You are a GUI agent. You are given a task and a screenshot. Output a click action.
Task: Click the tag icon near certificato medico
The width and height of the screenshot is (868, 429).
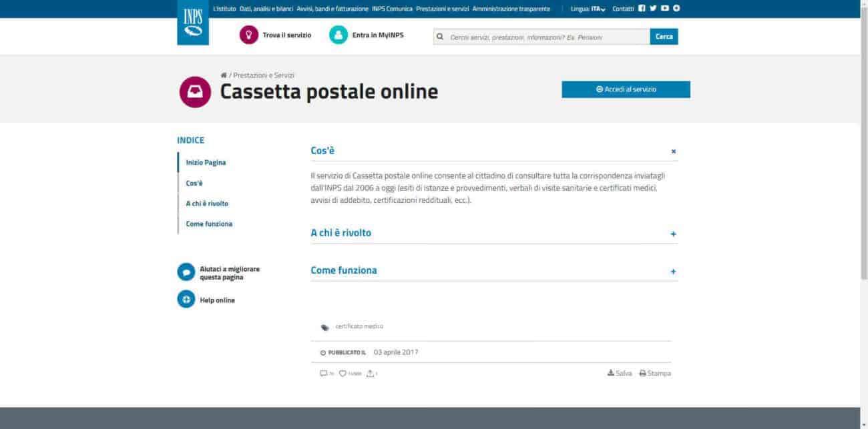click(325, 328)
